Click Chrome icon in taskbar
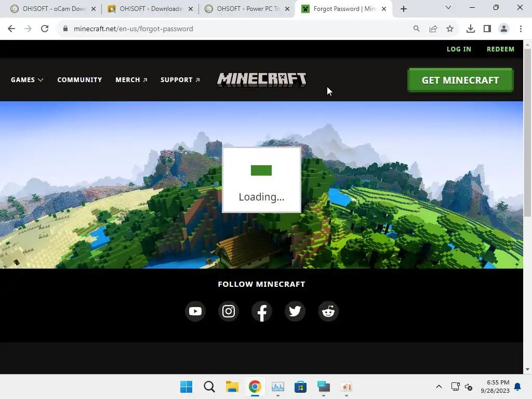Viewport: 532px width, 399px height. (x=255, y=387)
